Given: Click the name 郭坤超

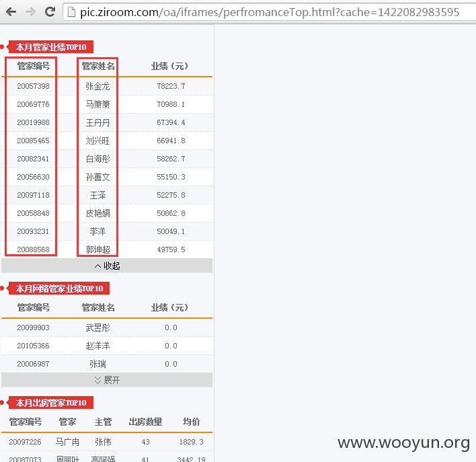Looking at the screenshot, I should 97,249.
